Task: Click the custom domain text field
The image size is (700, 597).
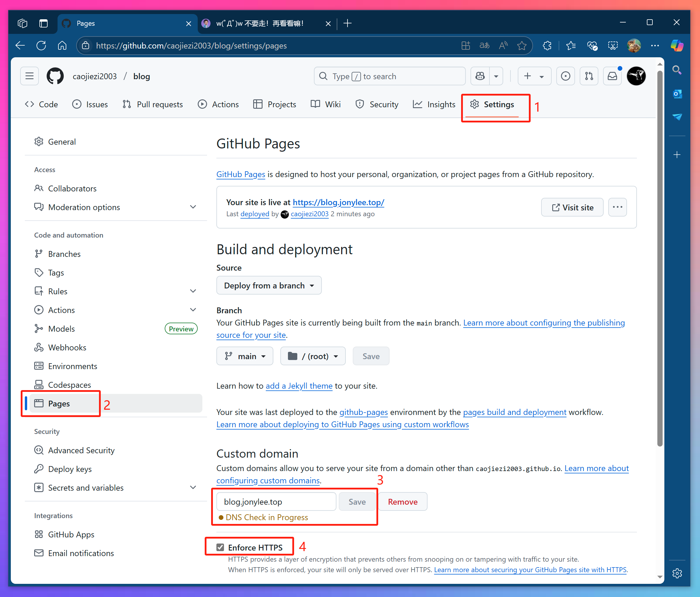Action: click(276, 502)
